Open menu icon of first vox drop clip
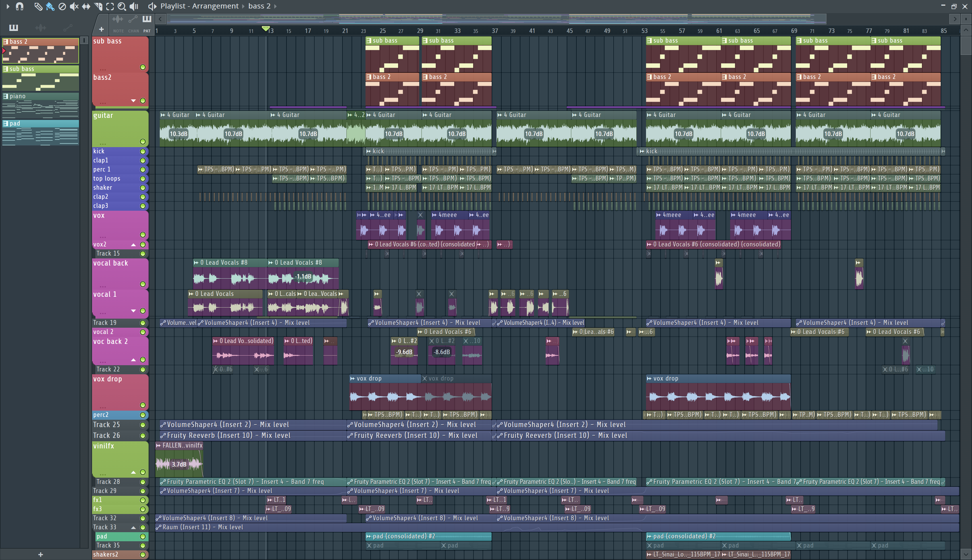 (x=352, y=379)
